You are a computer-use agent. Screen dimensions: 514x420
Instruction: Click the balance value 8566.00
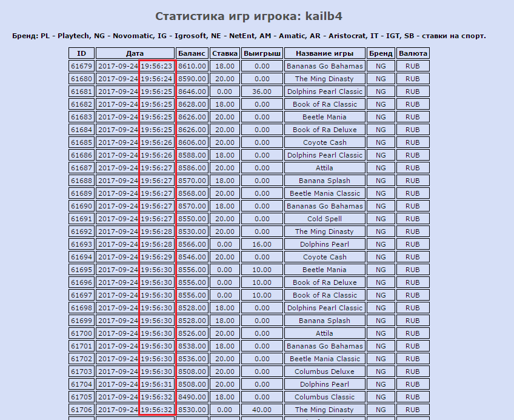pyautogui.click(x=192, y=244)
